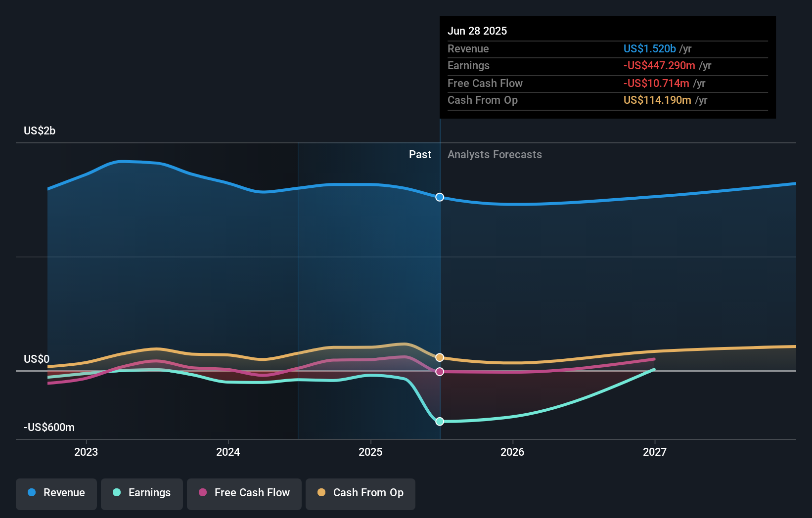Image resolution: width=812 pixels, height=518 pixels.
Task: Click the US$2b gridline label
Action: click(40, 130)
